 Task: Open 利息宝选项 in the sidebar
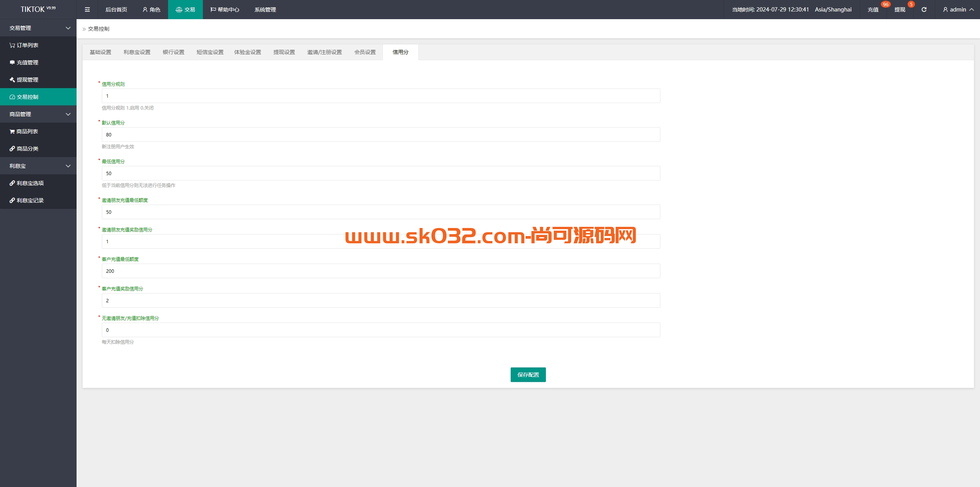pos(38,183)
